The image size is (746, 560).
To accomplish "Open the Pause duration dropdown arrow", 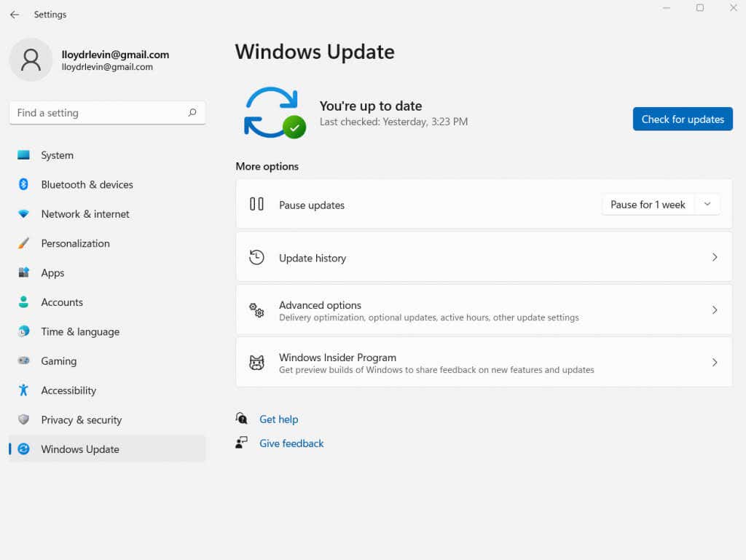I will coord(707,205).
